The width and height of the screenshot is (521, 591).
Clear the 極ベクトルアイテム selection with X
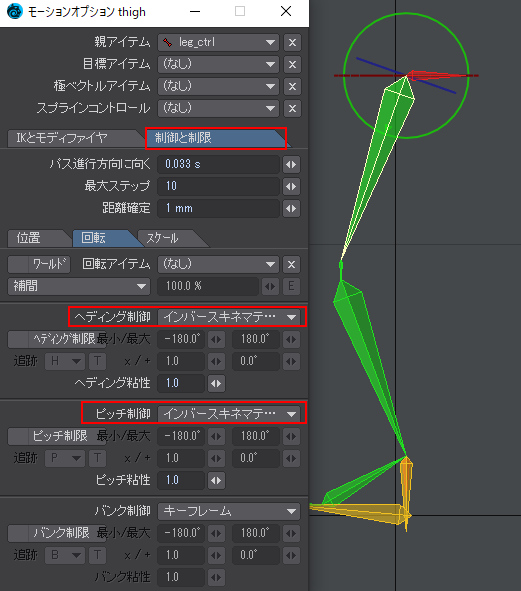click(292, 86)
